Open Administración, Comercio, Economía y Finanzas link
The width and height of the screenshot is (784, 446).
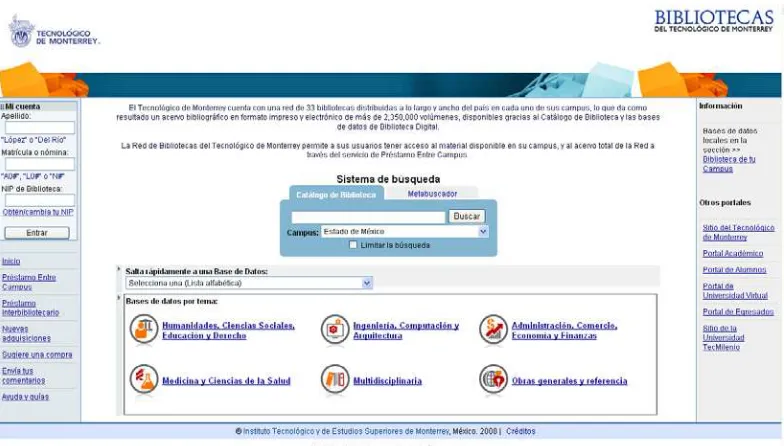pyautogui.click(x=564, y=330)
